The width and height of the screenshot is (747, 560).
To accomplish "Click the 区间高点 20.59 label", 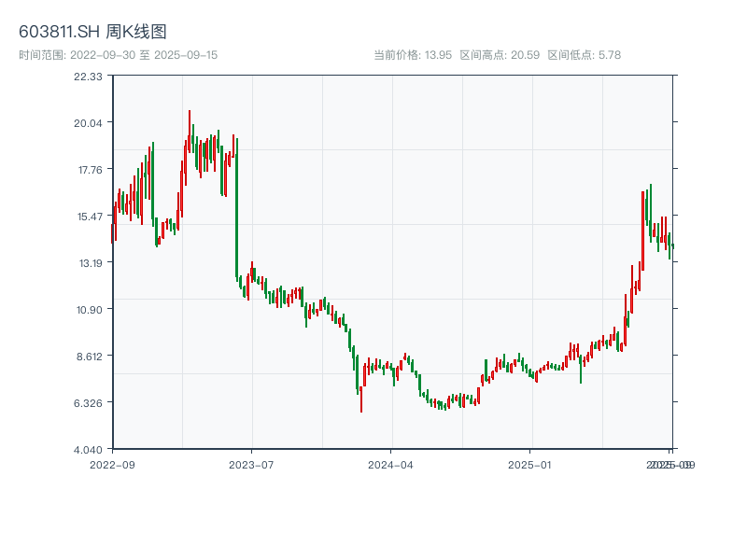I will coord(500,55).
